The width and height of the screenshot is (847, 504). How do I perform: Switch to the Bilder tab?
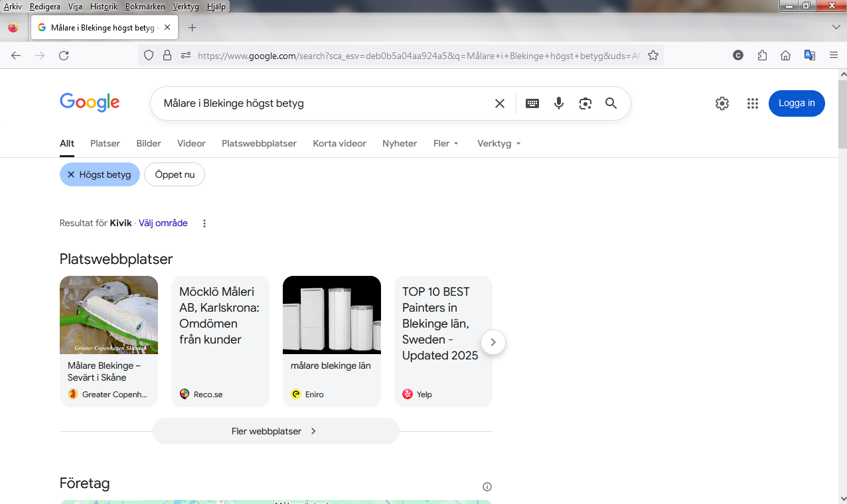pos(149,143)
